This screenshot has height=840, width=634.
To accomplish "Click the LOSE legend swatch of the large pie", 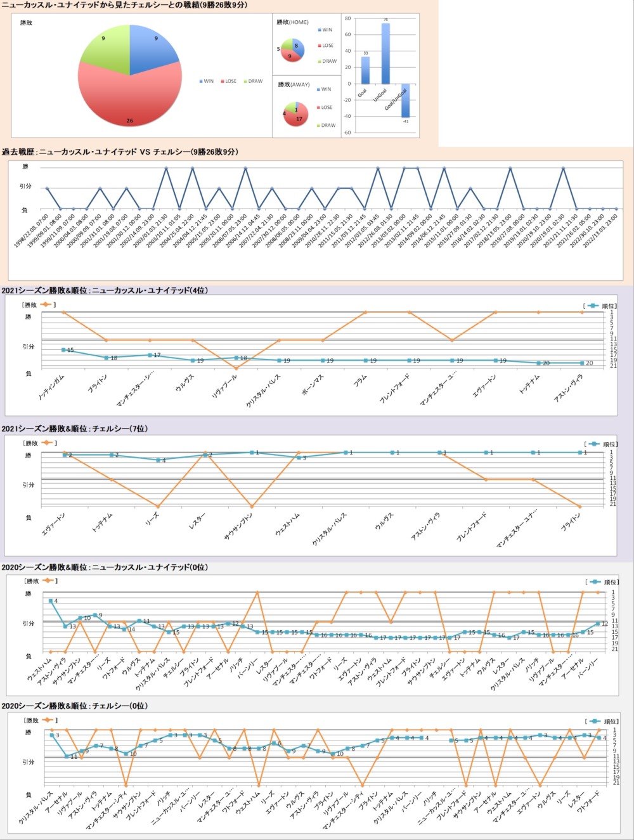I will coord(223,81).
